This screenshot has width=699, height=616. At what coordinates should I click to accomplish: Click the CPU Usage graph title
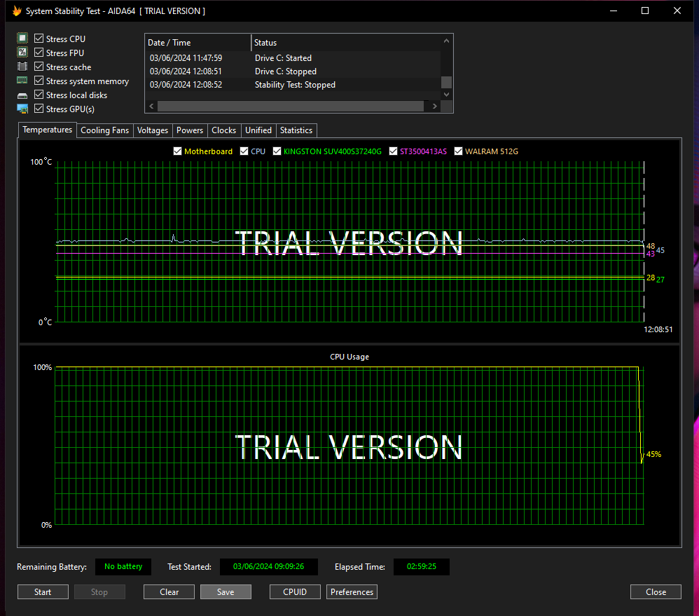point(349,357)
